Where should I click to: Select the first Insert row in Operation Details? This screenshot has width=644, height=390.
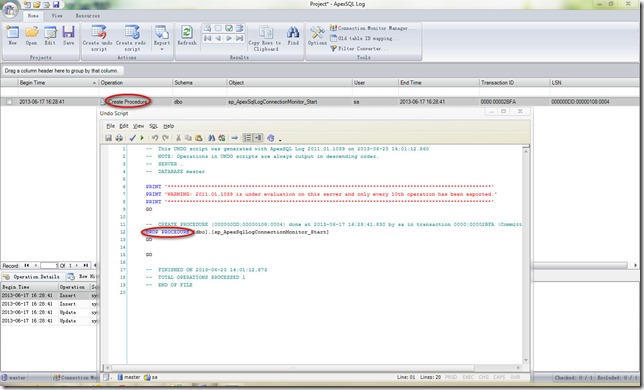[x=49, y=296]
